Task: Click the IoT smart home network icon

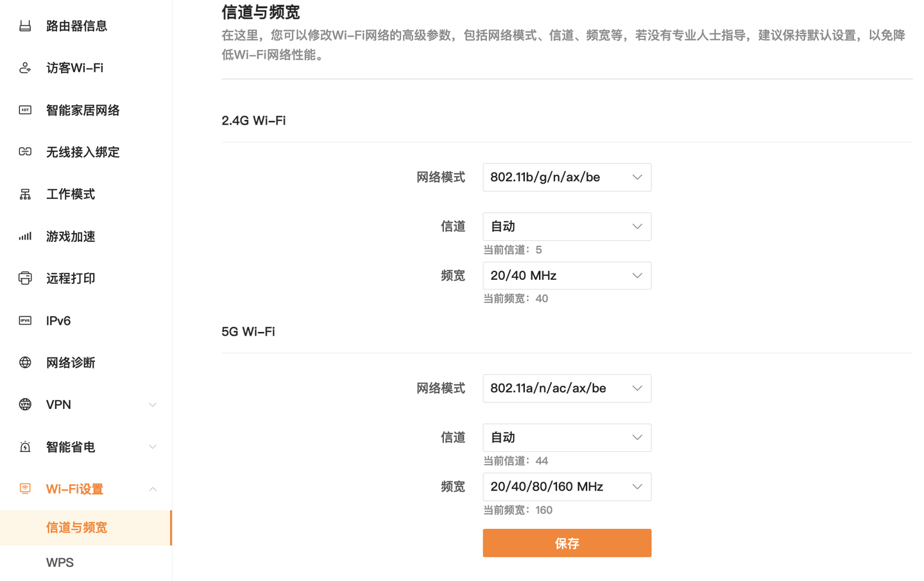Action: click(25, 110)
